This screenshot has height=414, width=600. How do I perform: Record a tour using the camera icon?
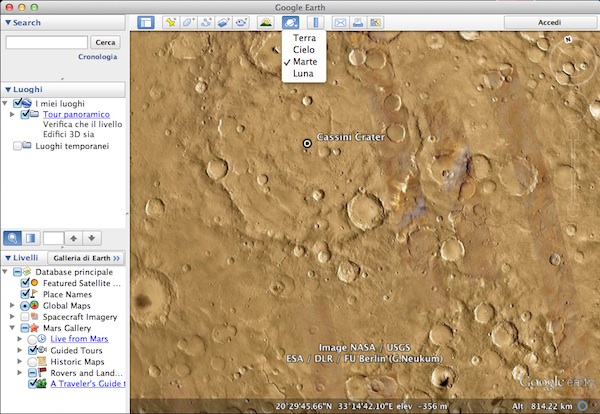coord(241,22)
